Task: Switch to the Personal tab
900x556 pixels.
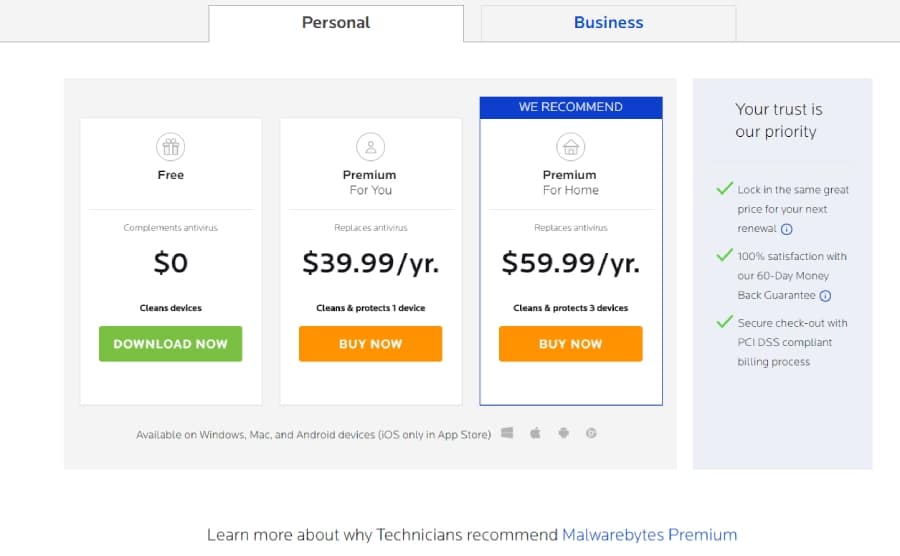Action: click(x=336, y=23)
